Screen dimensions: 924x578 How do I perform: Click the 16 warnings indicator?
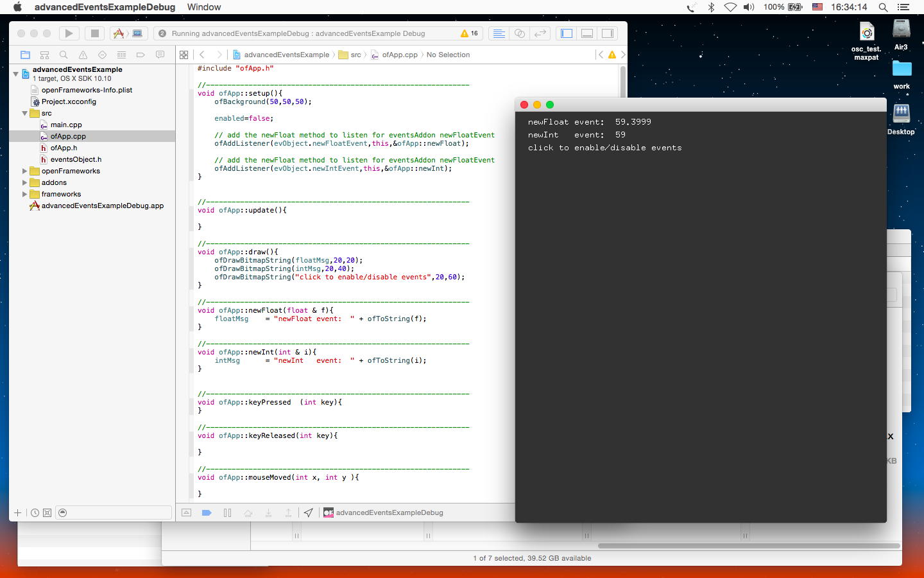pos(469,33)
